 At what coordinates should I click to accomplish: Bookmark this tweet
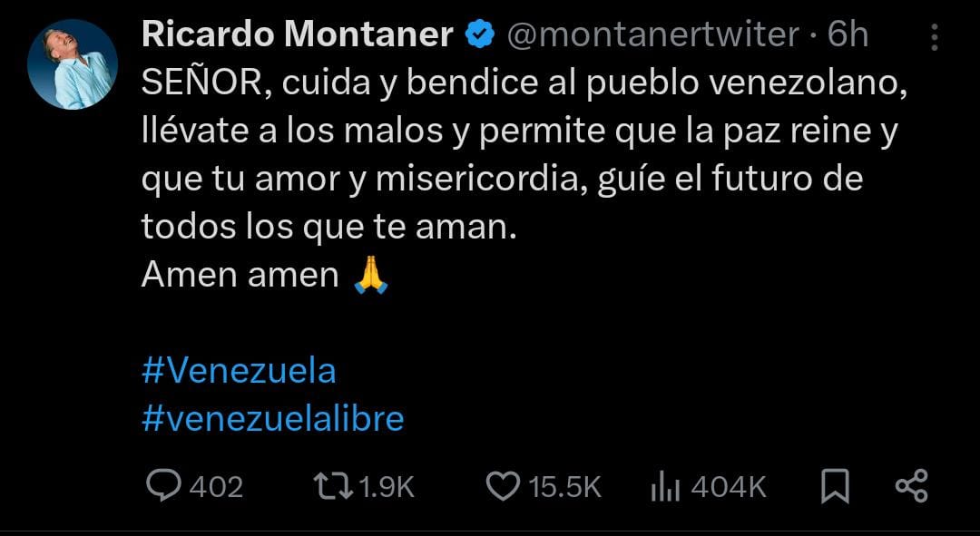pyautogui.click(x=834, y=488)
